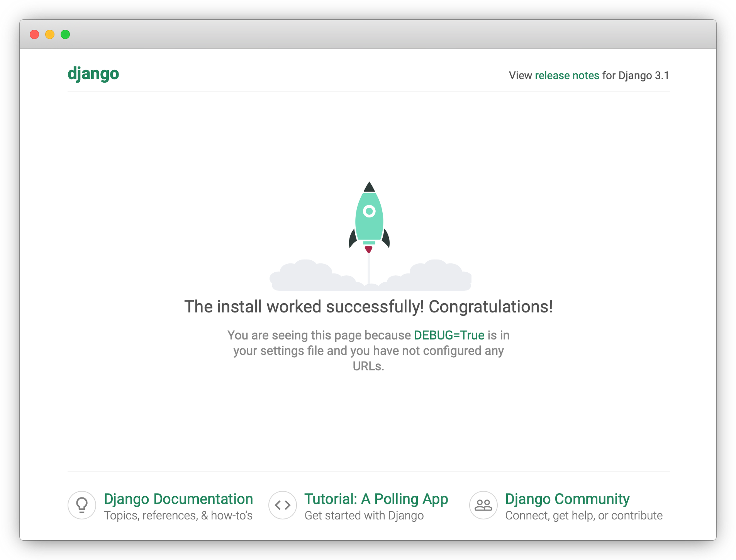736x560 pixels.
Task: Click the empty window title bar
Action: (368, 34)
